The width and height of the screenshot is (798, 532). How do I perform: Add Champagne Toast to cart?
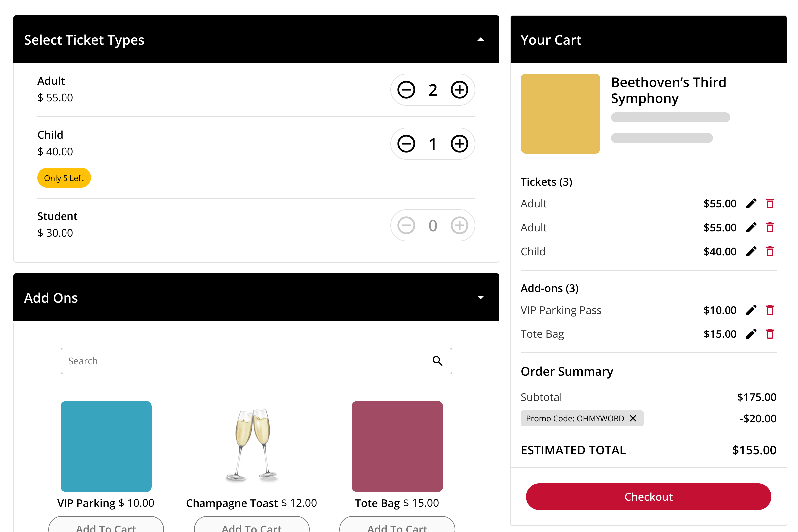[251, 525]
